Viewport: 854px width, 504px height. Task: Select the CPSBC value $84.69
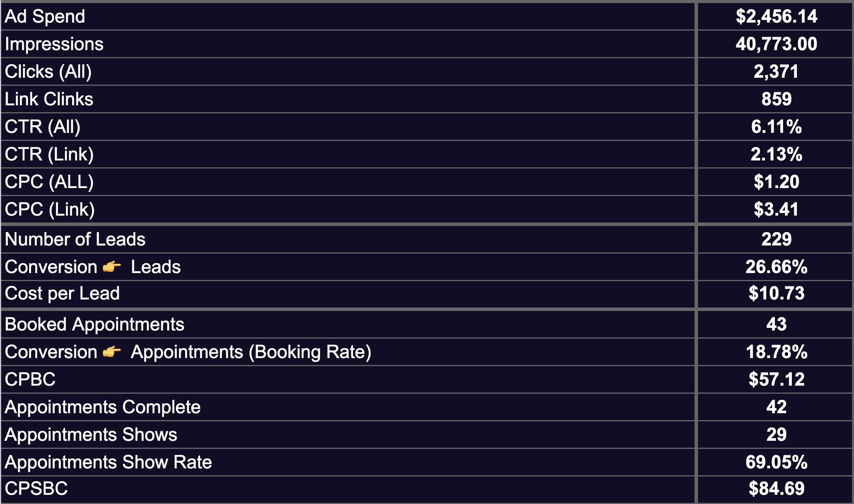[x=776, y=489]
